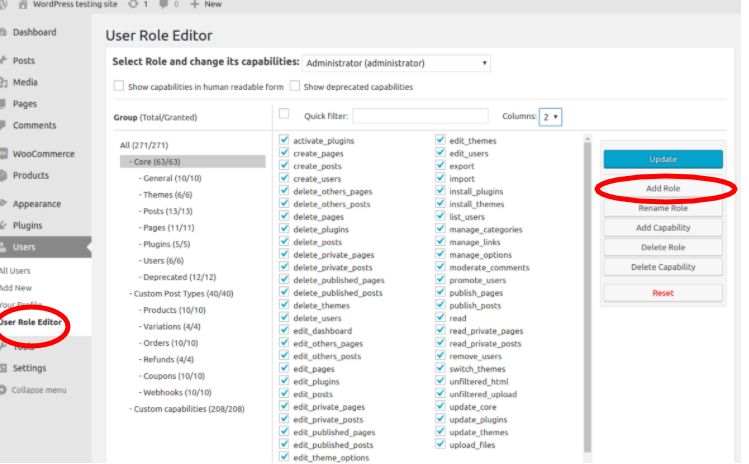Go to Media in the sidebar
749x464 pixels.
pyautogui.click(x=25, y=82)
